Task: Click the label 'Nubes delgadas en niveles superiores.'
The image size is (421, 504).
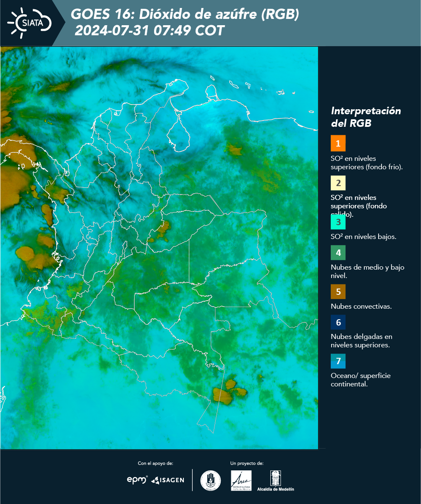Action: [x=361, y=341]
